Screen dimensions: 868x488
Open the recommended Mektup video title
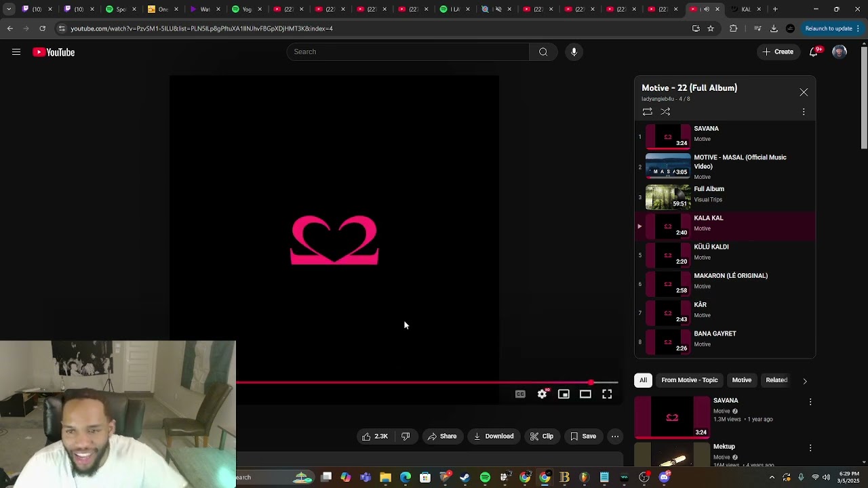click(724, 447)
